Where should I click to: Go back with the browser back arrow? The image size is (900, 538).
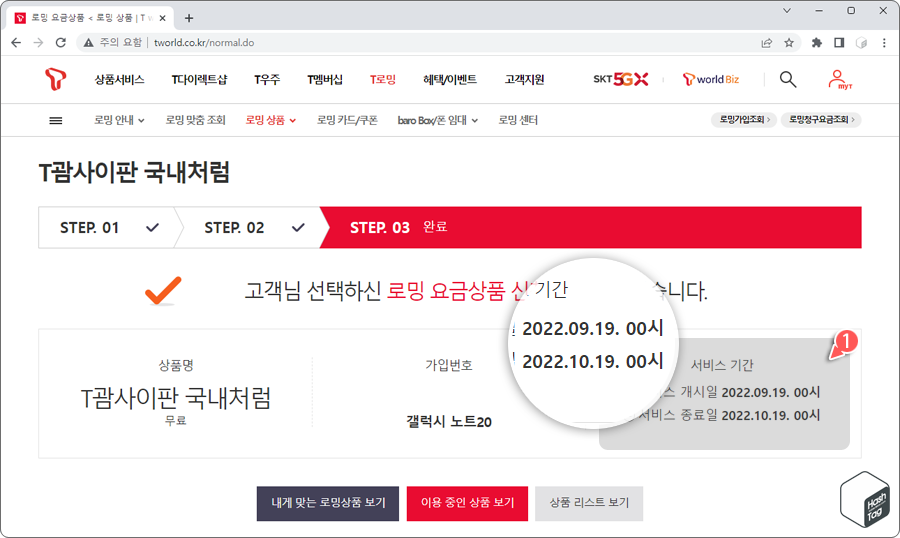(16, 42)
